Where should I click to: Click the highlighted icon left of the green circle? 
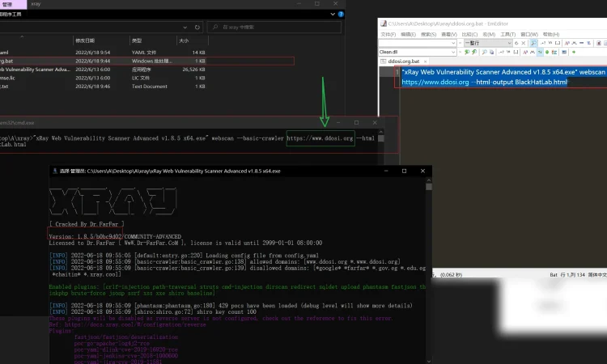(x=540, y=52)
